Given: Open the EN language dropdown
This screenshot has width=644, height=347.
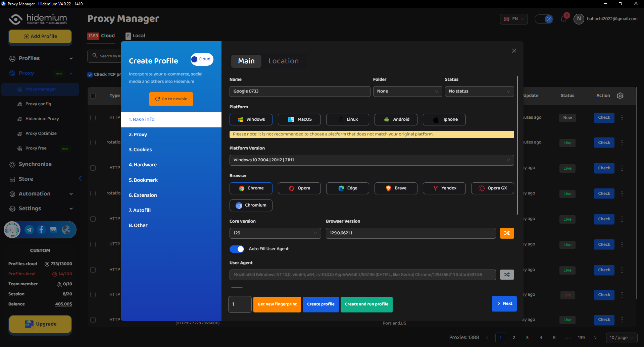Looking at the screenshot, I should click(514, 19).
